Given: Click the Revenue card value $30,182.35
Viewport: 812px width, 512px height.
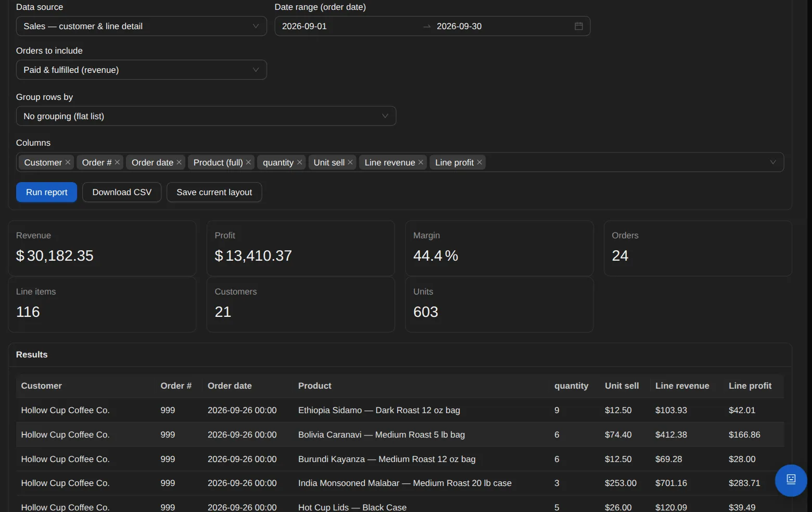Looking at the screenshot, I should click(x=55, y=255).
